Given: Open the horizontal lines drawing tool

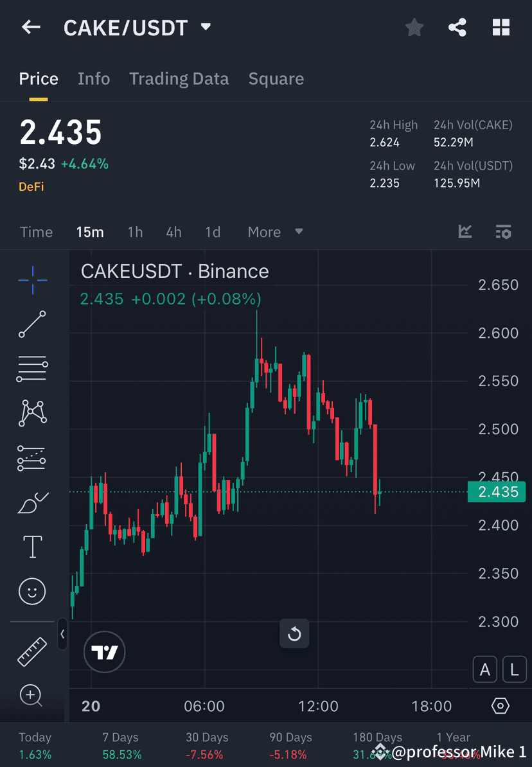Looking at the screenshot, I should [32, 369].
